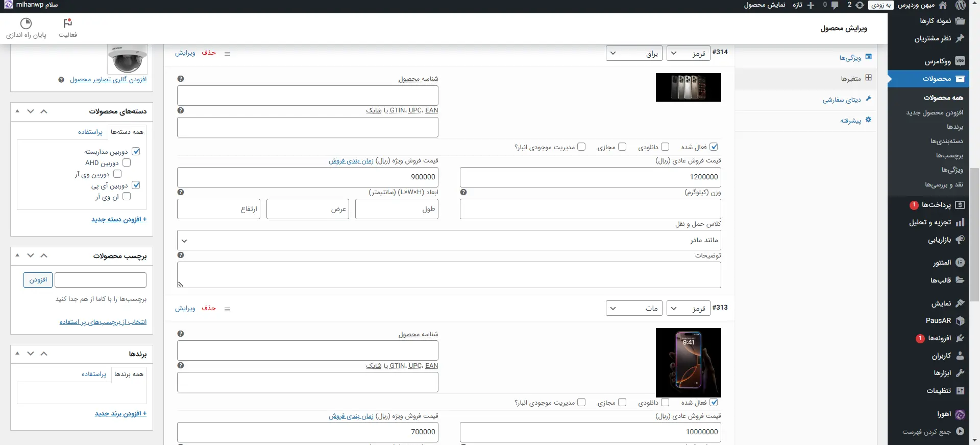Click the WordPress logo in admin bar
Viewport: 980px width, 445px height.
click(960, 5)
